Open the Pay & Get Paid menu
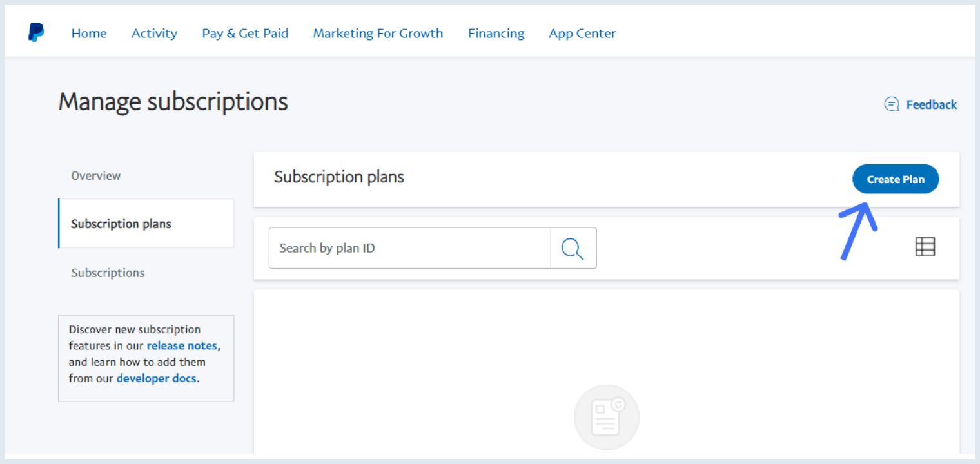The height and width of the screenshot is (464, 980). 245,33
